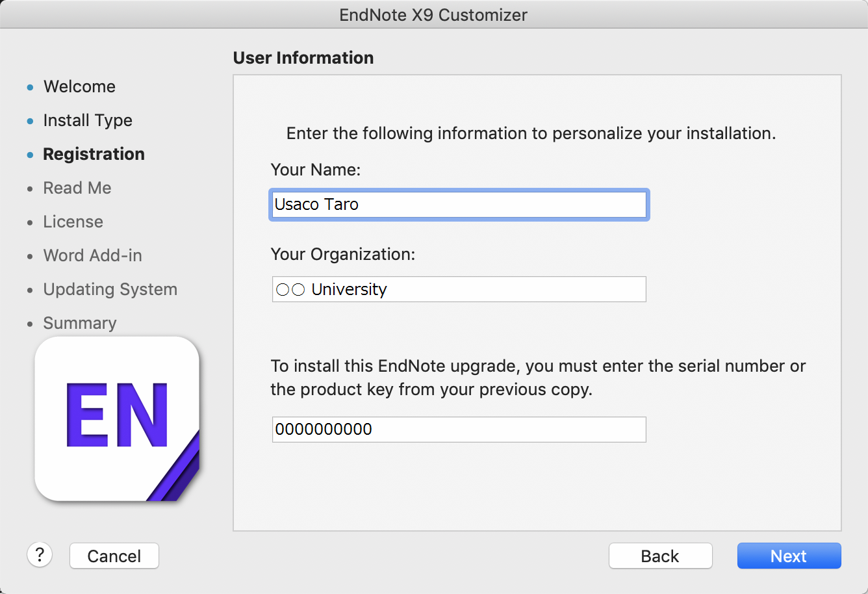Cancel the EndNote installation

114,556
